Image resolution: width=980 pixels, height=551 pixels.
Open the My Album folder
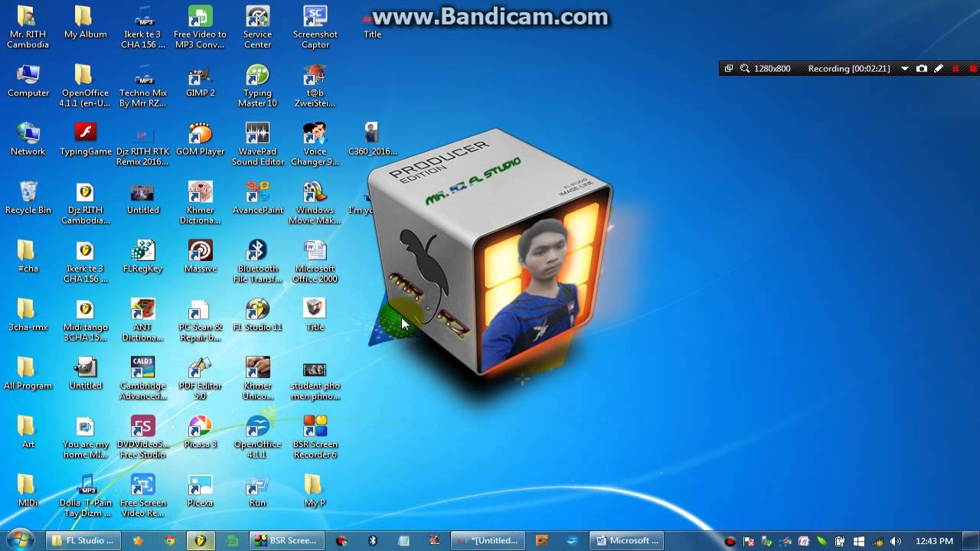pyautogui.click(x=85, y=22)
